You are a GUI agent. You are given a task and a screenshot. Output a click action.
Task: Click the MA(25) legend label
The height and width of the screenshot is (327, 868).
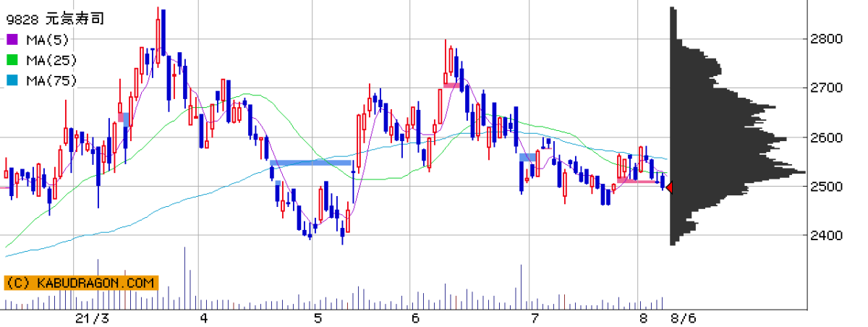(51, 59)
